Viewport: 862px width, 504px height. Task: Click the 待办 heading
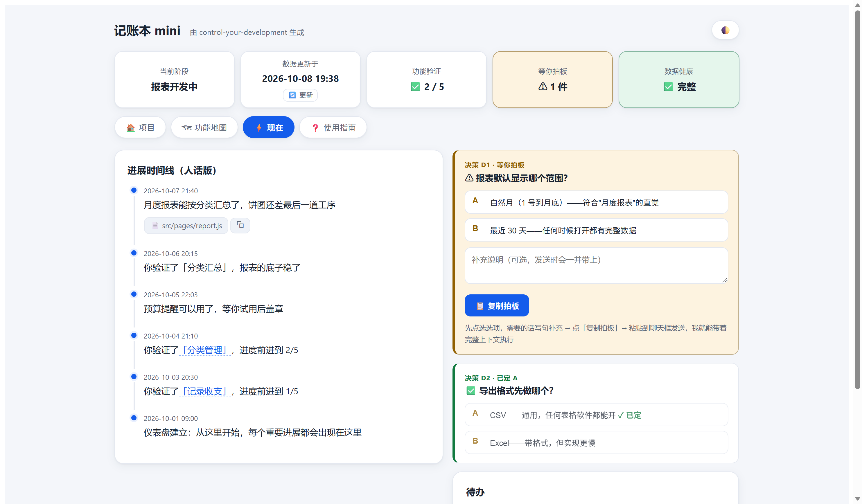click(475, 492)
